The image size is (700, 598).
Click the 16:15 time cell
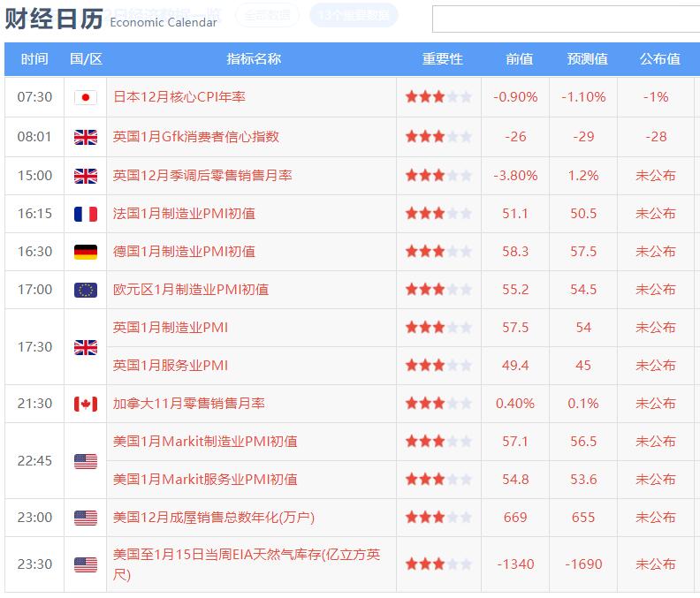pos(34,214)
